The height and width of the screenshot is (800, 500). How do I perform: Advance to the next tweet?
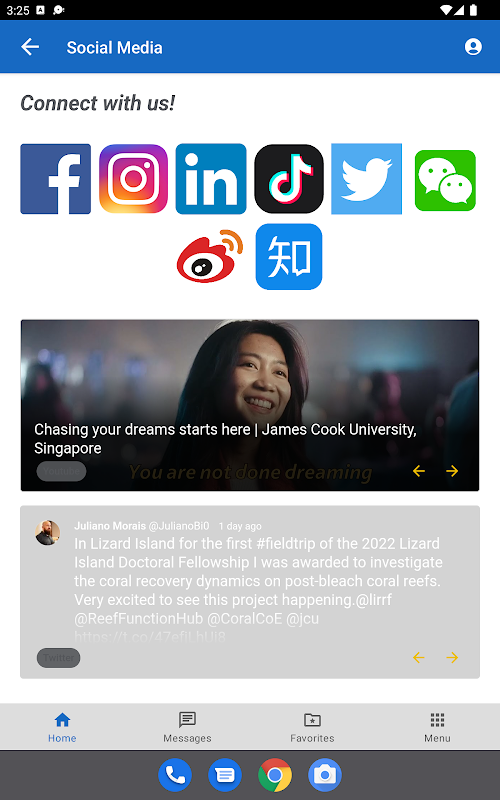[452, 658]
